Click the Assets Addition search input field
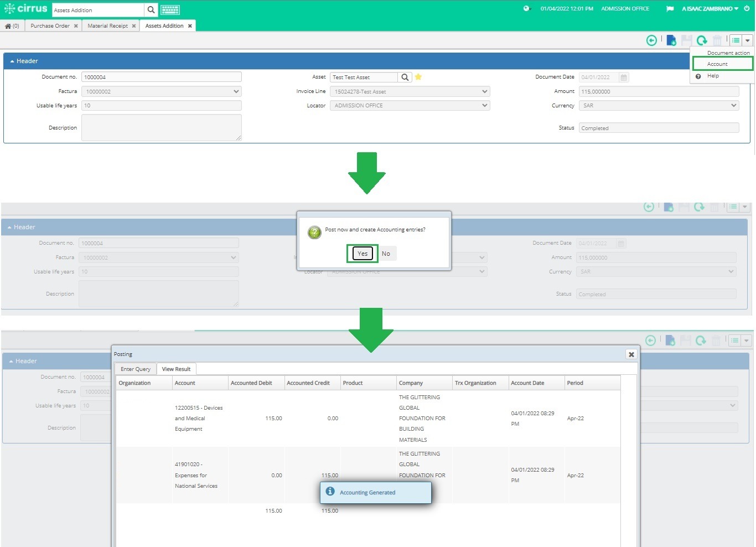Image resolution: width=756 pixels, height=547 pixels. coord(98,10)
